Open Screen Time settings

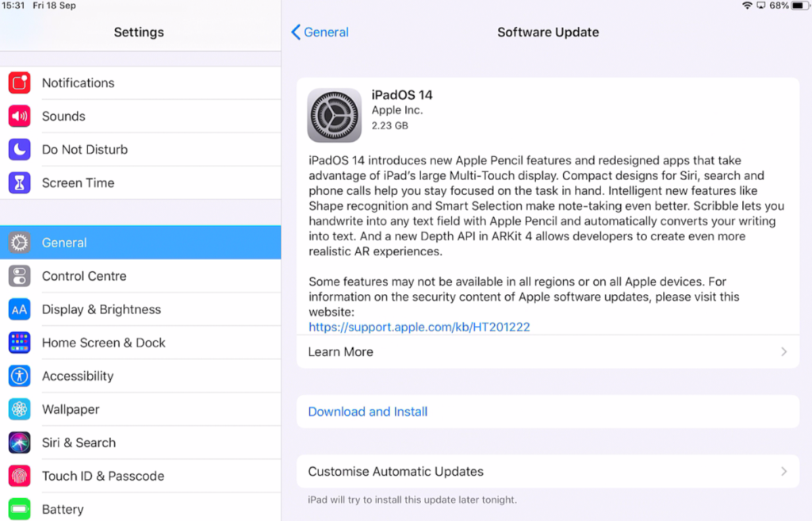(140, 183)
